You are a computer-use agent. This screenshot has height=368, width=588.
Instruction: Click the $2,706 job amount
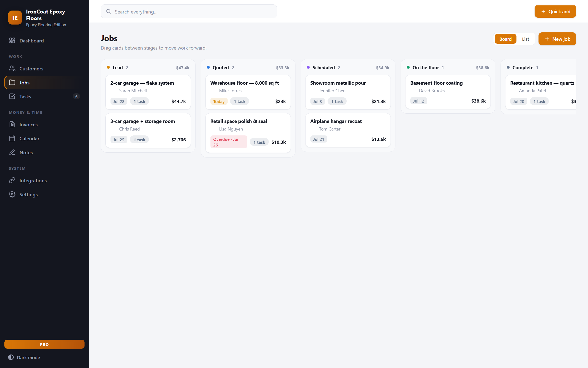[179, 140]
